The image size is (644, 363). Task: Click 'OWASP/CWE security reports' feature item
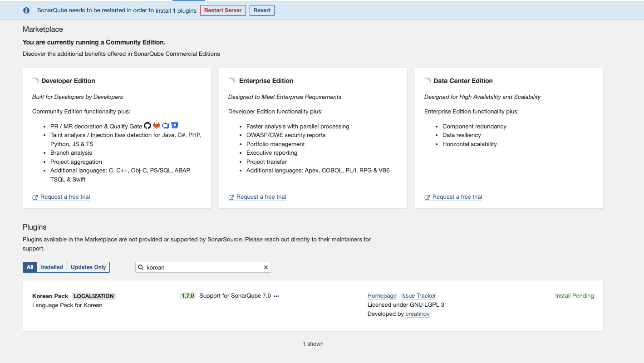coord(286,135)
